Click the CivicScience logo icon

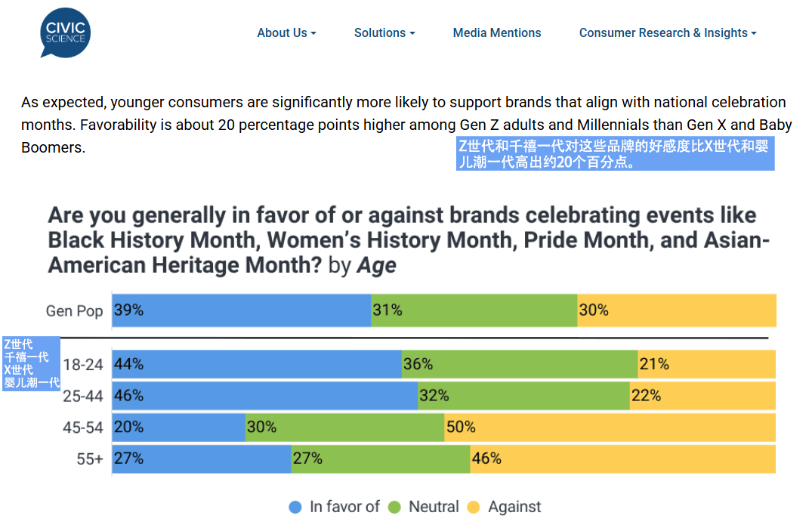coord(65,32)
